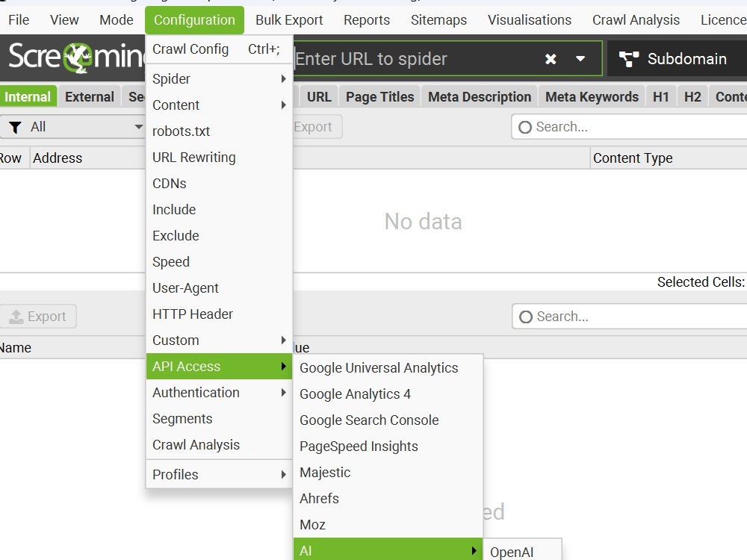Open the Crawl Analysis menu in menu bar
This screenshot has width=747, height=560.
(636, 20)
